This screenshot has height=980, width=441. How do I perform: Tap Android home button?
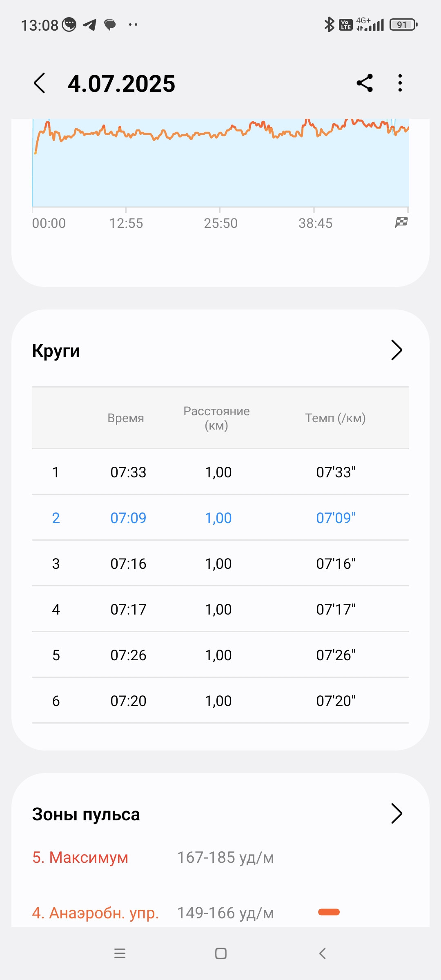tap(221, 953)
